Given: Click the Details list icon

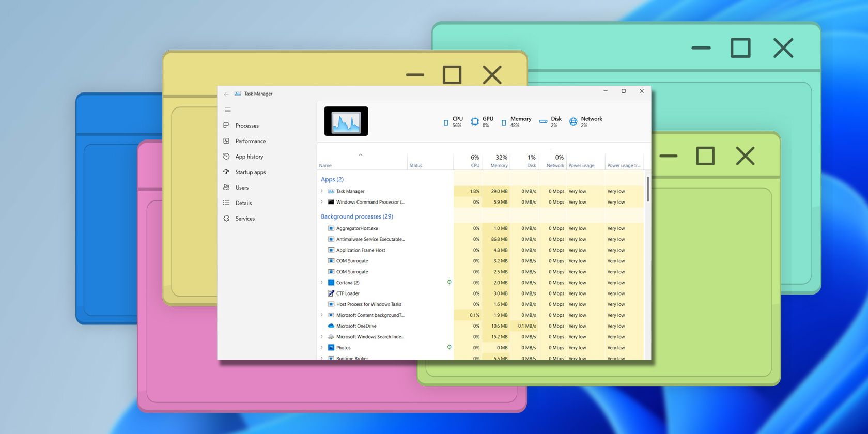Looking at the screenshot, I should (x=226, y=203).
